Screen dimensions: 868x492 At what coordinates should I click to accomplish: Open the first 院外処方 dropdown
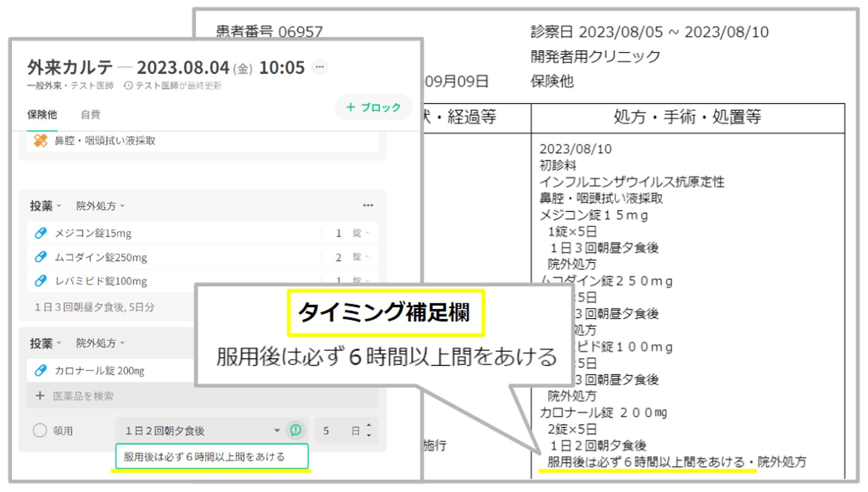click(x=100, y=206)
